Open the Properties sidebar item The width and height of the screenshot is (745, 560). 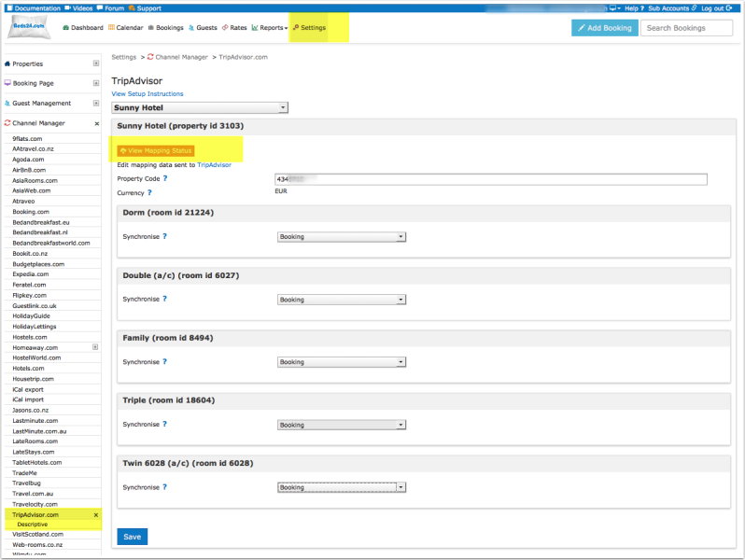pos(27,63)
